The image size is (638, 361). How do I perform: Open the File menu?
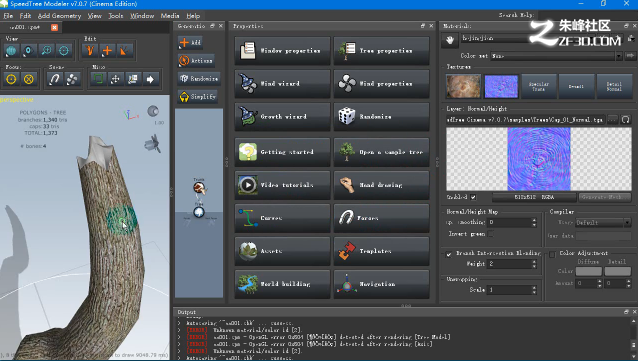(8, 16)
